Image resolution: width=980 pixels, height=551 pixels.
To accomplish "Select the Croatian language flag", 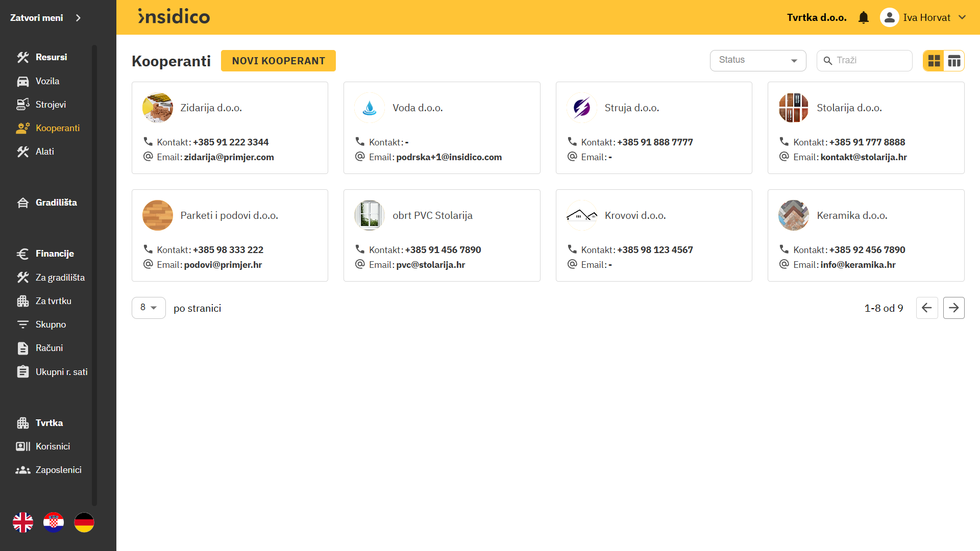I will 54,522.
